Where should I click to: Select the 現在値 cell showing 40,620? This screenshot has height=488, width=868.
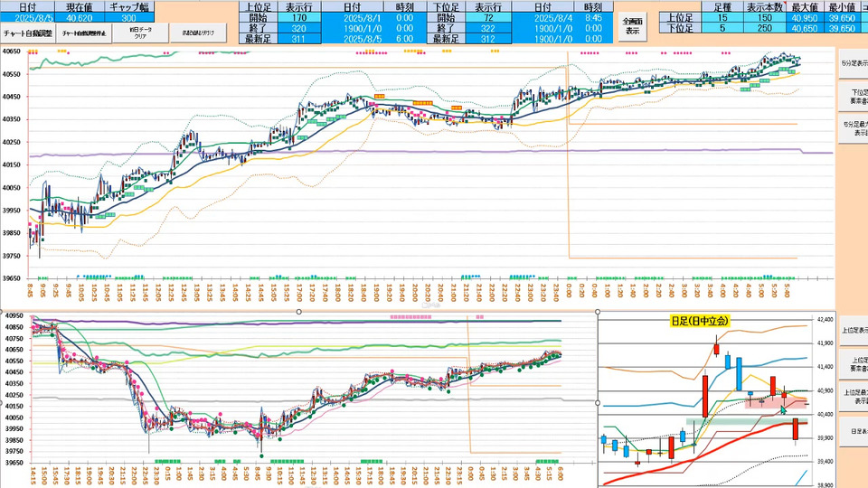click(80, 18)
